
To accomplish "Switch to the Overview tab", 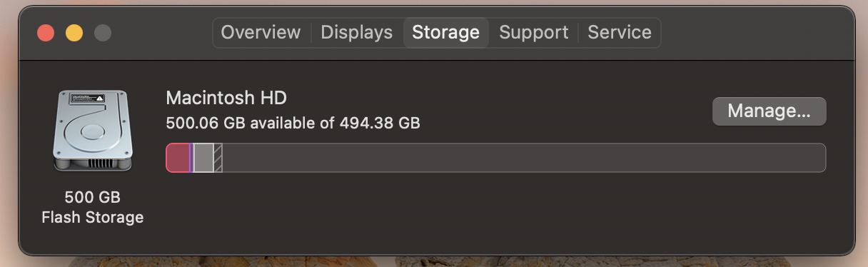I will [261, 33].
